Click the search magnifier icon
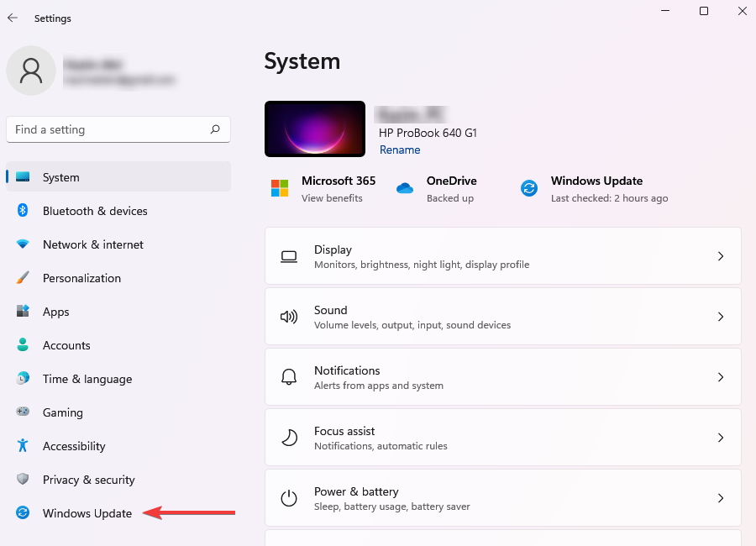This screenshot has height=546, width=756. 215,129
